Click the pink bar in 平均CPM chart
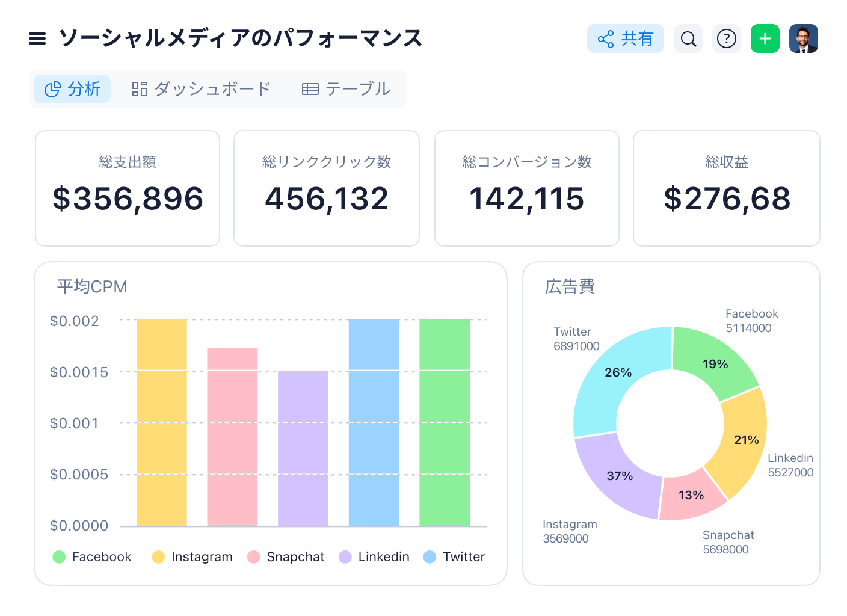Screen dimensions: 847x616 (x=232, y=437)
